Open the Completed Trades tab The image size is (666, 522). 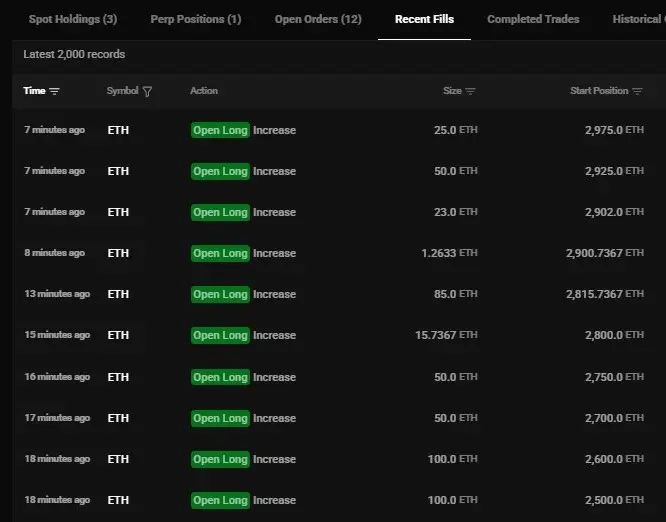pyautogui.click(x=533, y=19)
